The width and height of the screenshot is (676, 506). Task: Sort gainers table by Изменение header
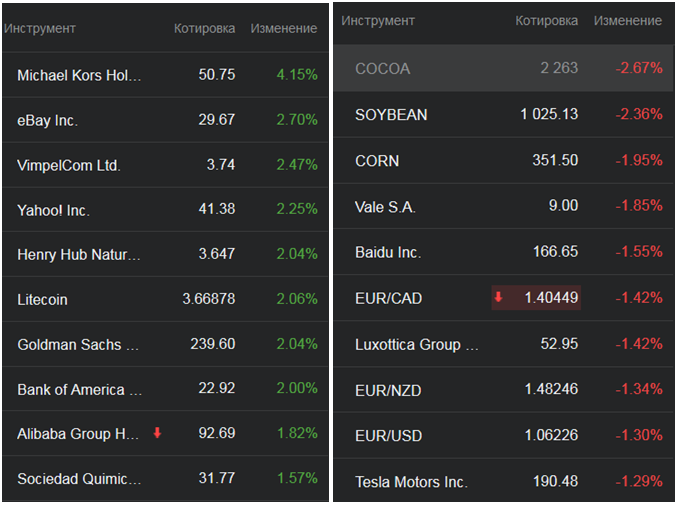tap(283, 28)
